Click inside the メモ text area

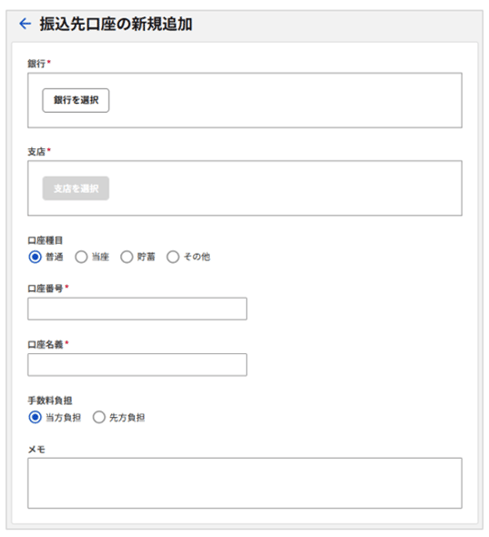pyautogui.click(x=245, y=483)
